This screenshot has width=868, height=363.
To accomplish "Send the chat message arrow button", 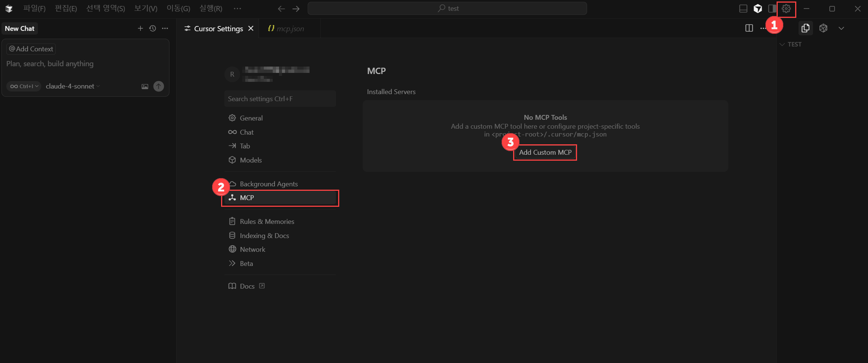I will click(159, 86).
